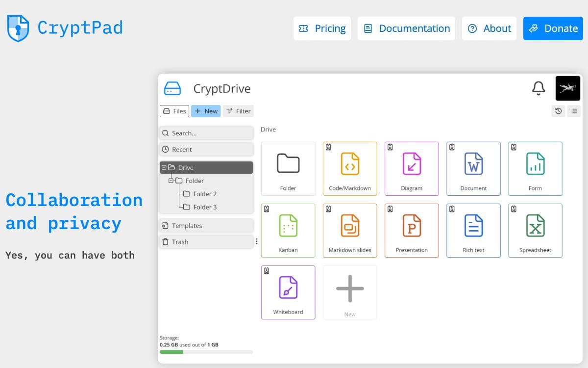588x368 pixels.
Task: Create a Diagram pad
Action: (412, 169)
